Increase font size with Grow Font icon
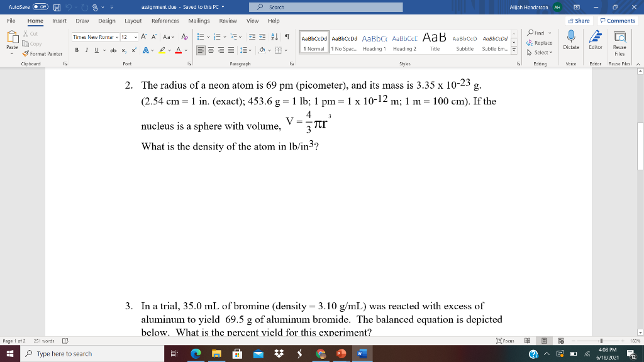 [144, 37]
